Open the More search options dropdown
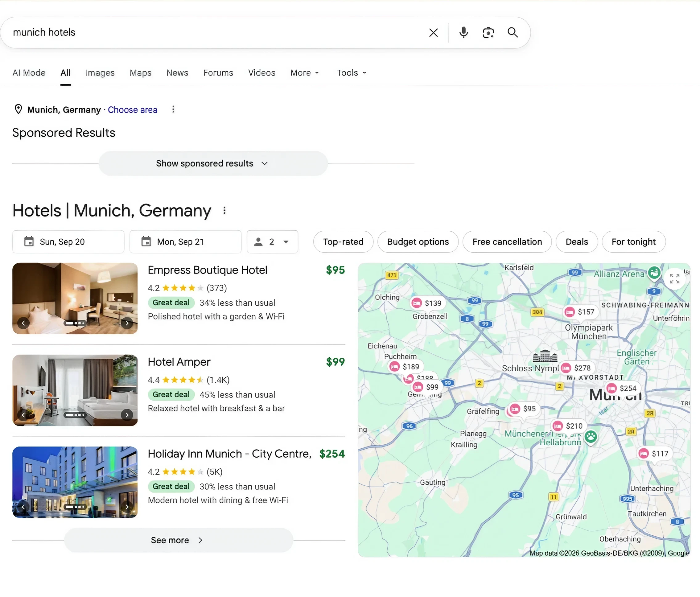This screenshot has width=700, height=597. (304, 73)
